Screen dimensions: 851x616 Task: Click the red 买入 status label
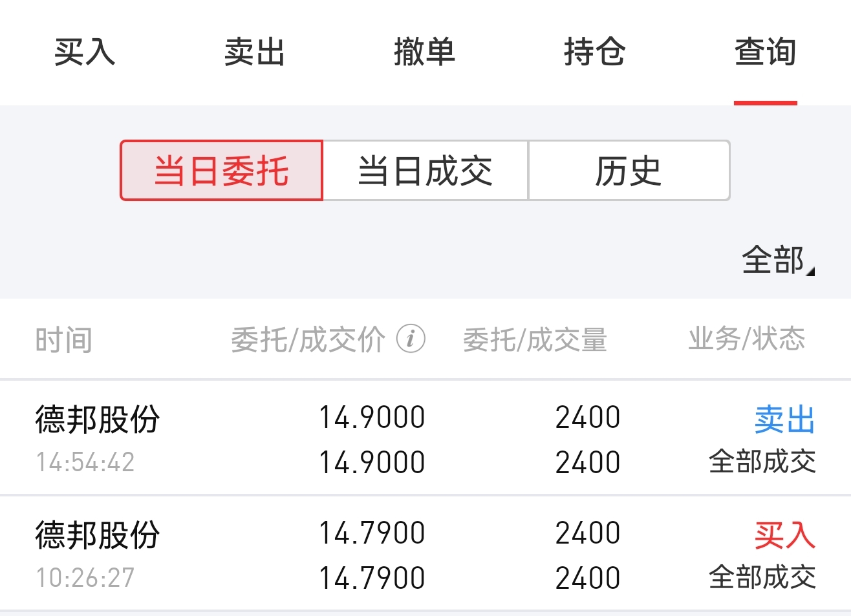pos(784,535)
